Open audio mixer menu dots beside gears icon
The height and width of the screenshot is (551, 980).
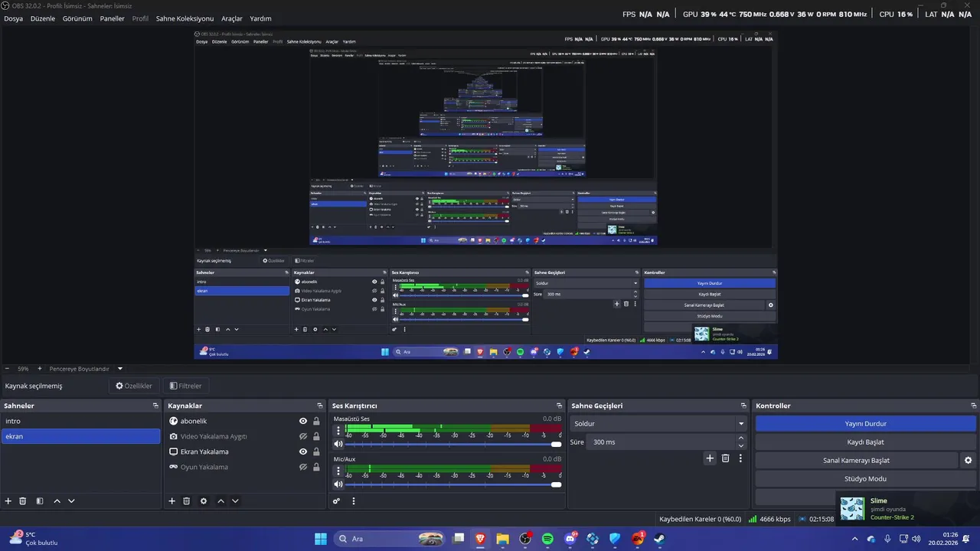click(354, 501)
